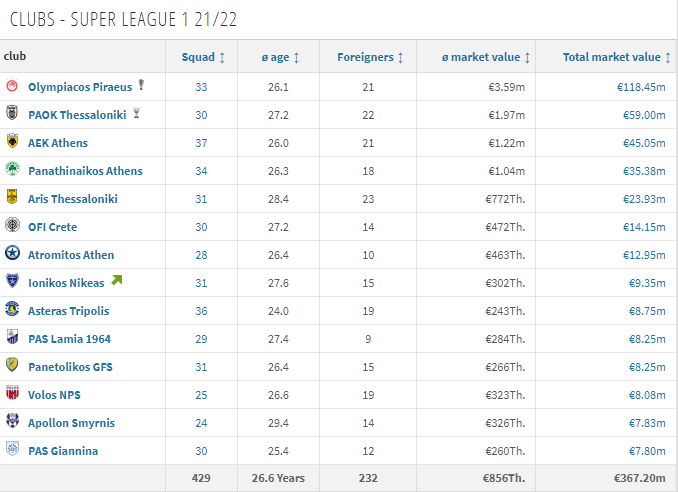The image size is (678, 492).
Task: Click the PAOK Thessaloniki club crest
Action: coord(12,113)
